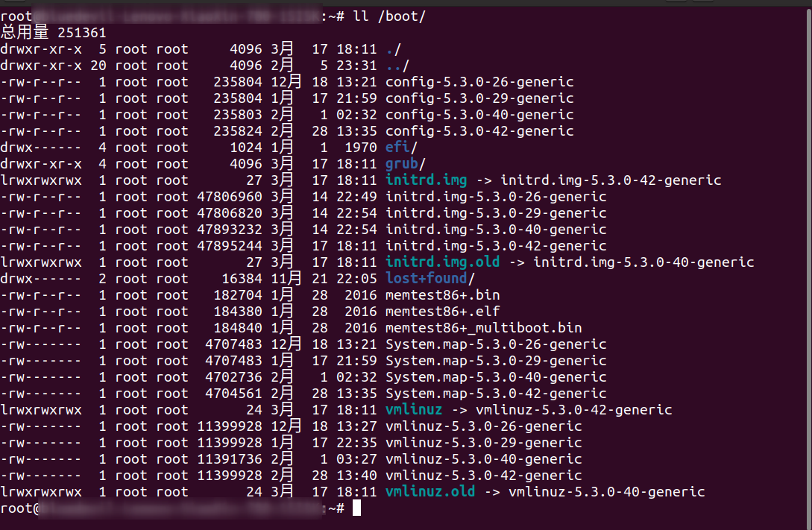Click file vmlinuz-5.3.0-40-generic in the 11391736 row
This screenshot has width=812, height=530.
click(484, 459)
